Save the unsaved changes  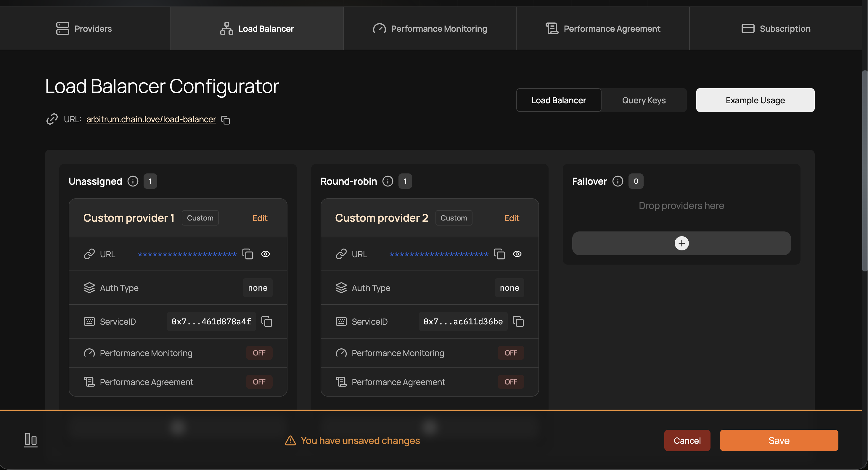point(779,440)
